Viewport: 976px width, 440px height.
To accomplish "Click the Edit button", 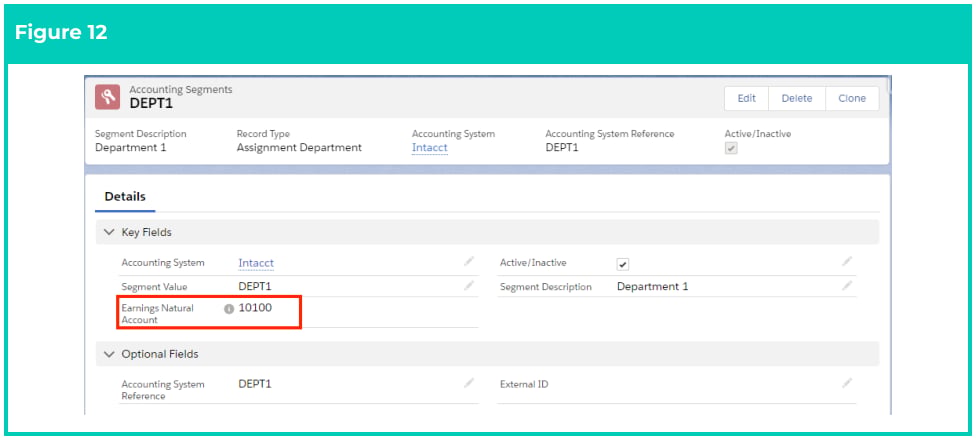I will tap(746, 98).
